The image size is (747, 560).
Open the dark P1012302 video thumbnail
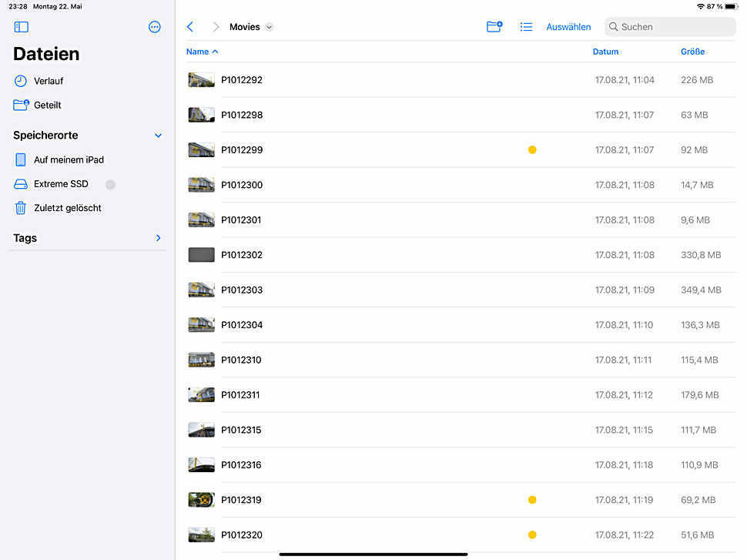coord(201,255)
